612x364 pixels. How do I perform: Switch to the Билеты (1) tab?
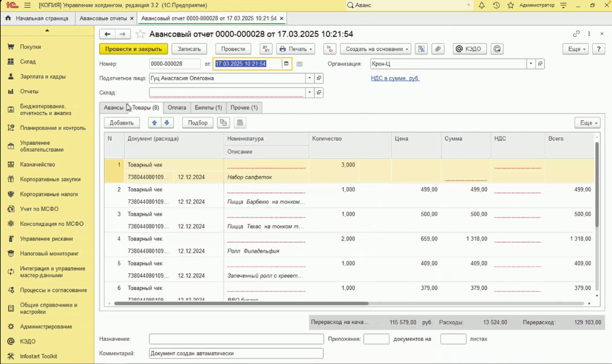[x=208, y=107]
